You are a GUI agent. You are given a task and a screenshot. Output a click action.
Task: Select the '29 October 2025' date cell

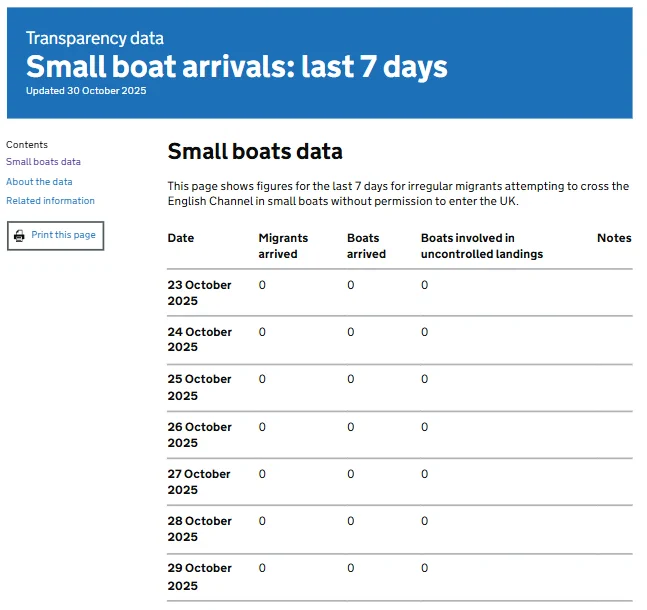pos(200,577)
